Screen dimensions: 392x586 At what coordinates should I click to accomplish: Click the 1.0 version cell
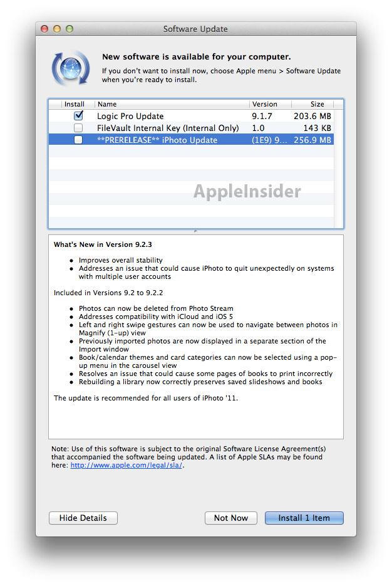pos(258,128)
